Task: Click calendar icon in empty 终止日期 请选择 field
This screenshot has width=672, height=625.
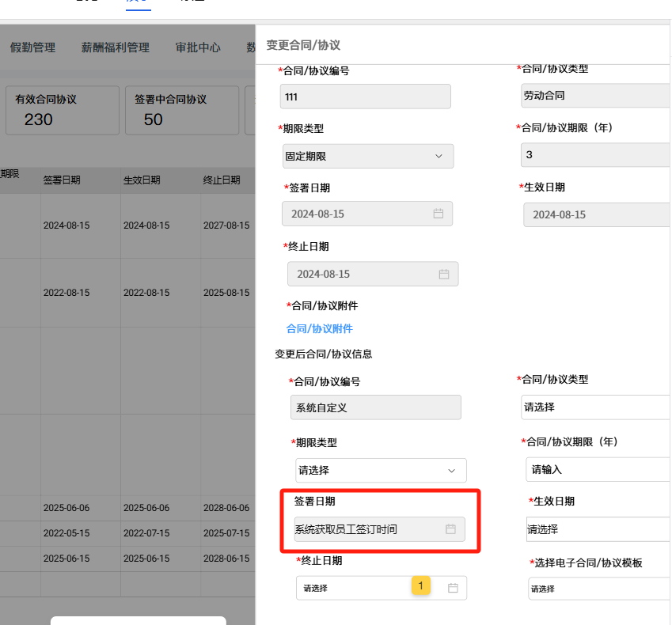Action: (454, 588)
